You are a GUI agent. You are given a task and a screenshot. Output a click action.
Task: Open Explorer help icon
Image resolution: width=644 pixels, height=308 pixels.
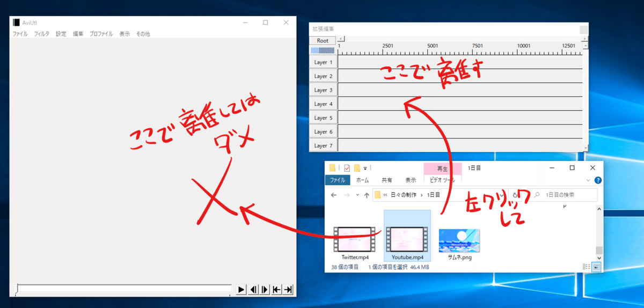point(598,180)
